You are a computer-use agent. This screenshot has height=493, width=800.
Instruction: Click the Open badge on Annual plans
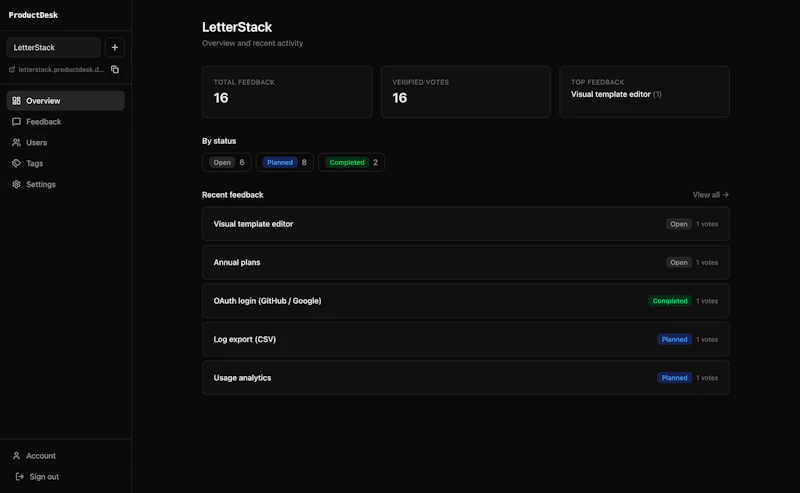tap(679, 262)
